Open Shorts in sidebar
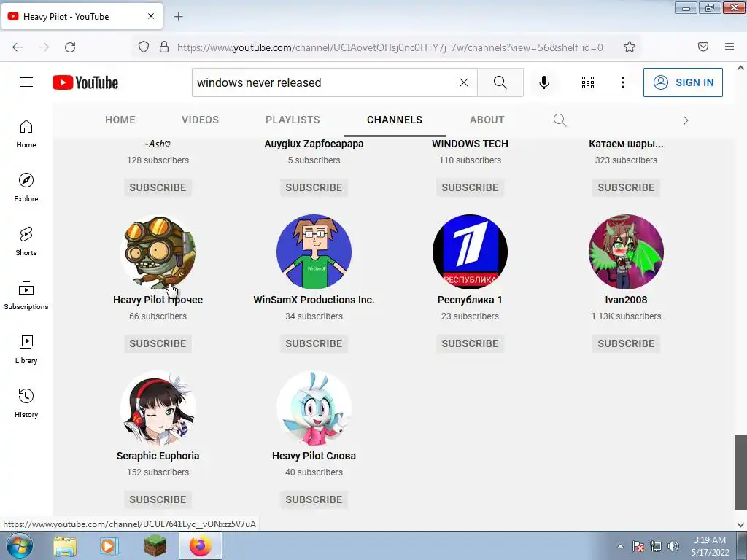The height and width of the screenshot is (560, 747). tap(26, 241)
